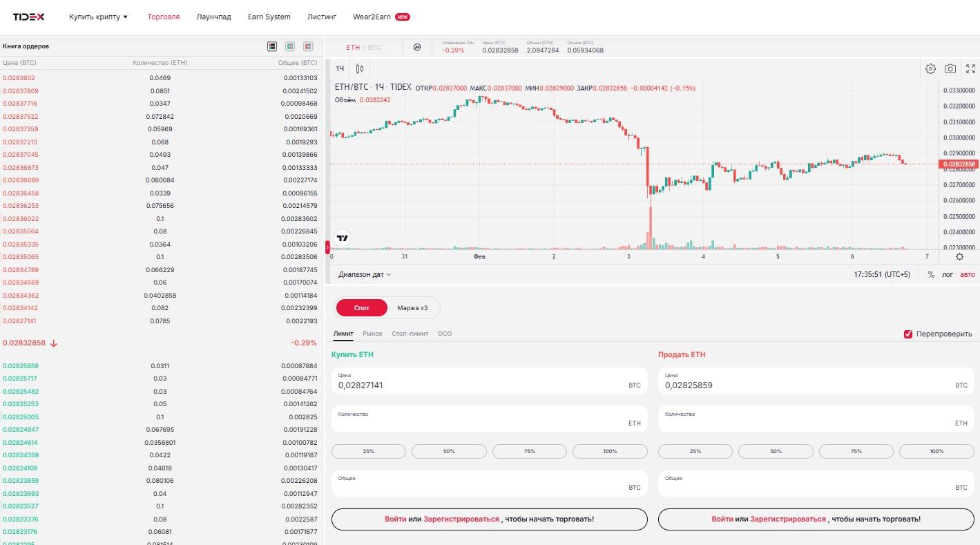Open the ETH / BTC pair selector
This screenshot has width=980, height=545.
(363, 48)
